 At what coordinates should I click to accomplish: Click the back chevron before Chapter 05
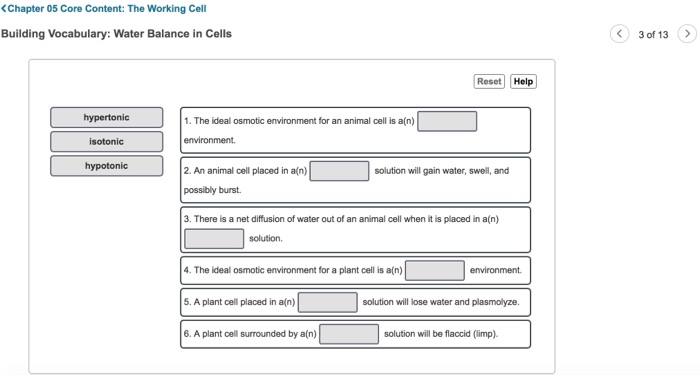[x=4, y=8]
